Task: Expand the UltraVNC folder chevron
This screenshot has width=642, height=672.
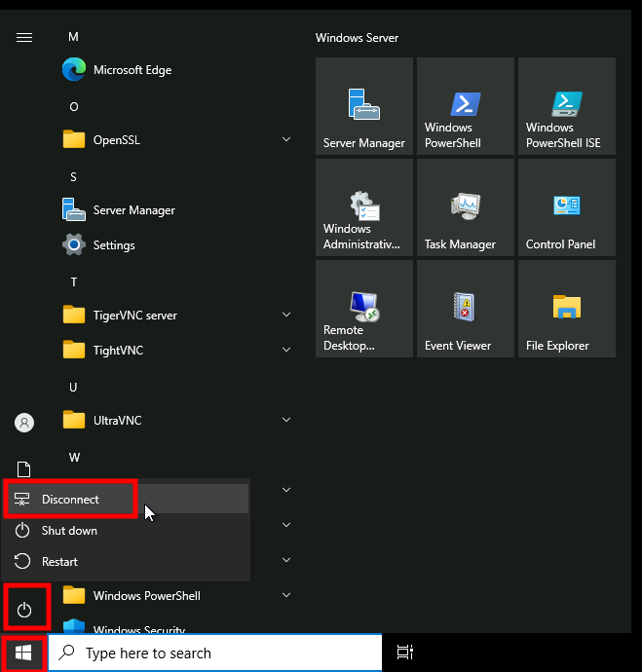Action: coord(286,421)
